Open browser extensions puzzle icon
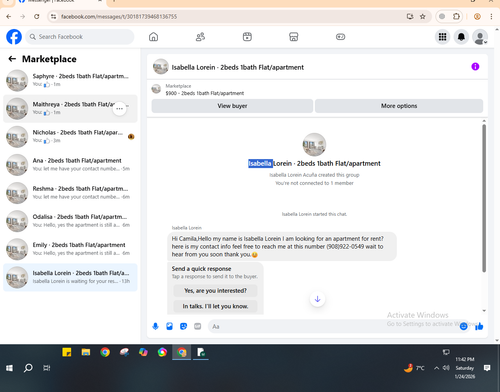 456,16
